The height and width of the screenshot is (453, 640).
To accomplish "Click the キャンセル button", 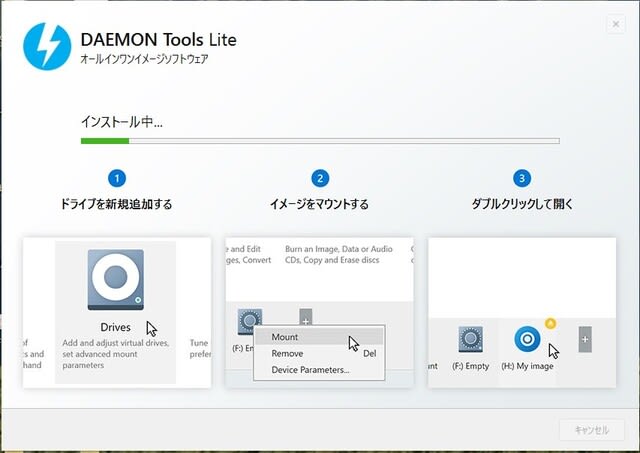I will (x=592, y=430).
